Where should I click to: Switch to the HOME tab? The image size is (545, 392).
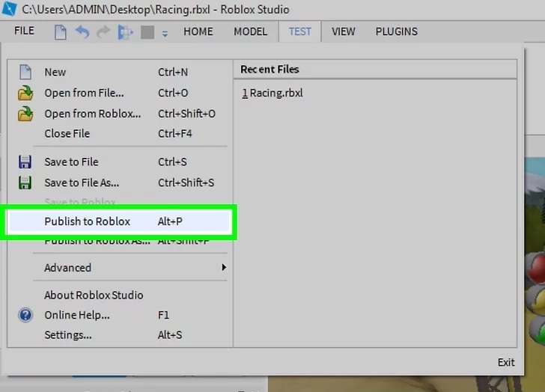198,31
